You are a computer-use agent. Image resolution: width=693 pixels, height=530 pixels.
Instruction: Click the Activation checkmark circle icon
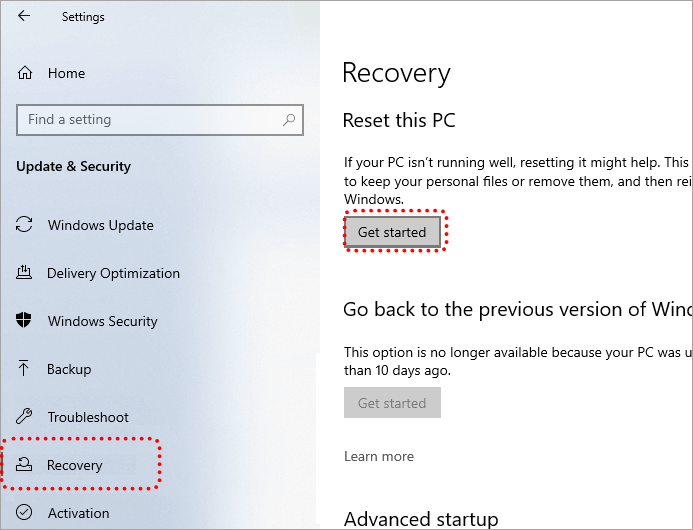click(x=25, y=513)
